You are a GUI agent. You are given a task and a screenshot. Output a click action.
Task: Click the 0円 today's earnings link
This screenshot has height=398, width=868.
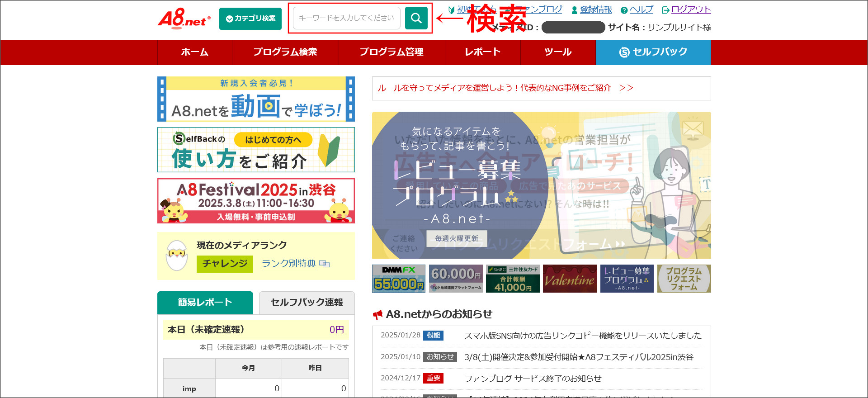click(337, 330)
